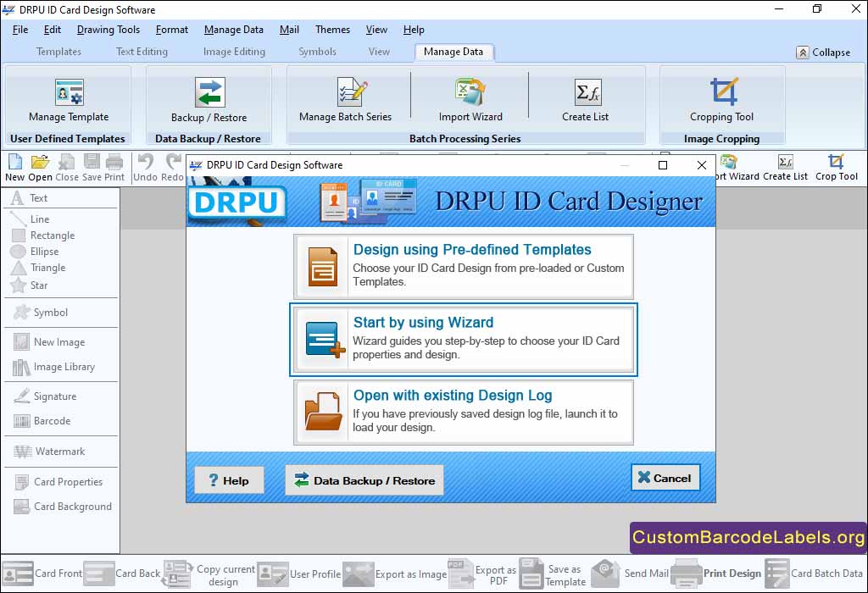The height and width of the screenshot is (593, 868).
Task: Click the Save toolbar icon
Action: [92, 169]
